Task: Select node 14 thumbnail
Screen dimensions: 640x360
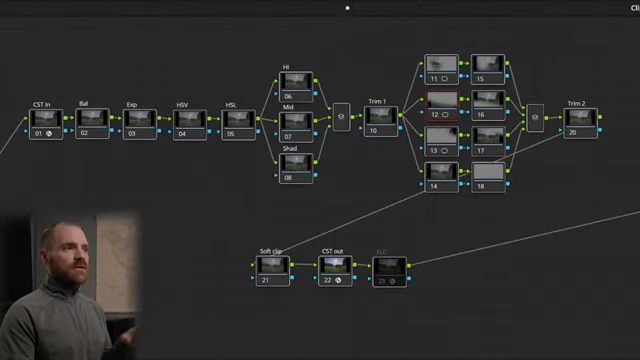Action: pos(441,172)
